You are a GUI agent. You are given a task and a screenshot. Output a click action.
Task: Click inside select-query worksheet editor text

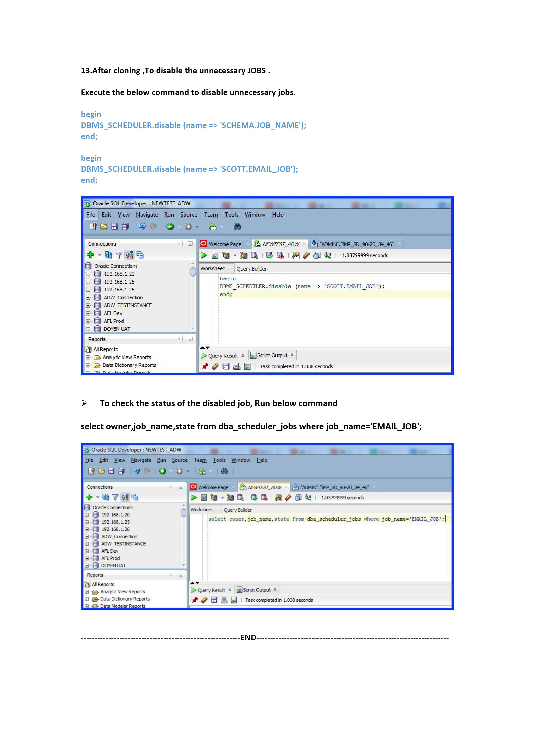(x=326, y=519)
